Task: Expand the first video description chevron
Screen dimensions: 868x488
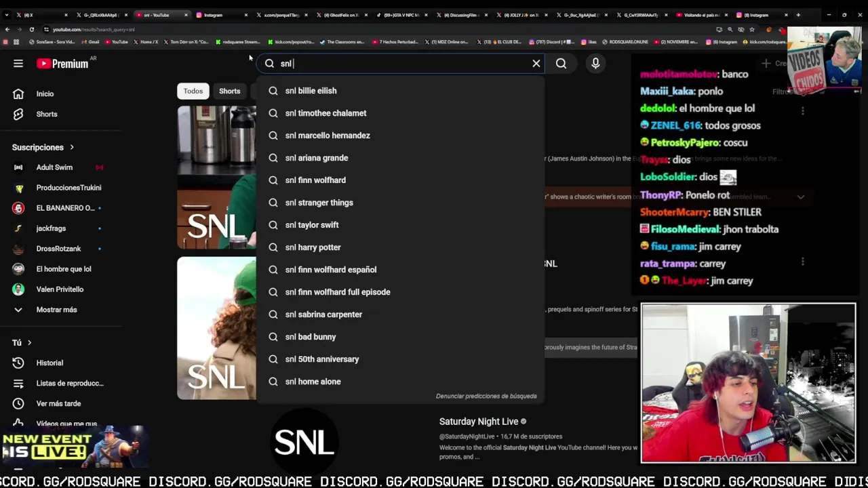Action: (x=801, y=197)
